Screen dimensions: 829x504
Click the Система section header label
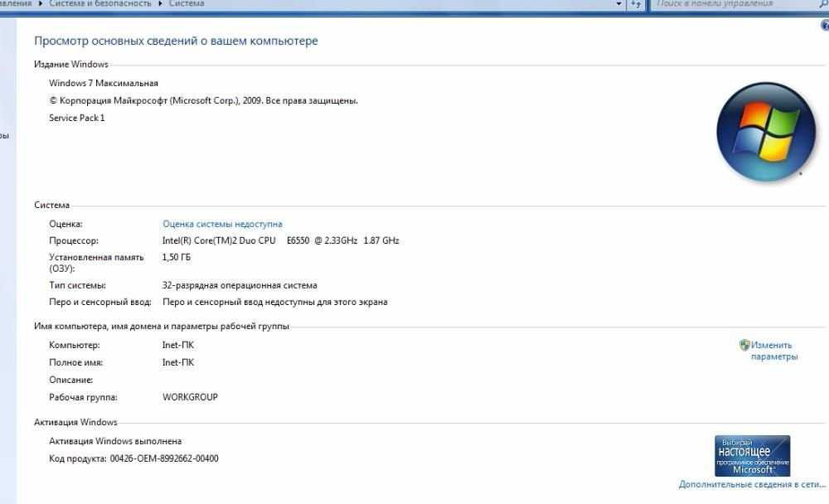(x=51, y=206)
